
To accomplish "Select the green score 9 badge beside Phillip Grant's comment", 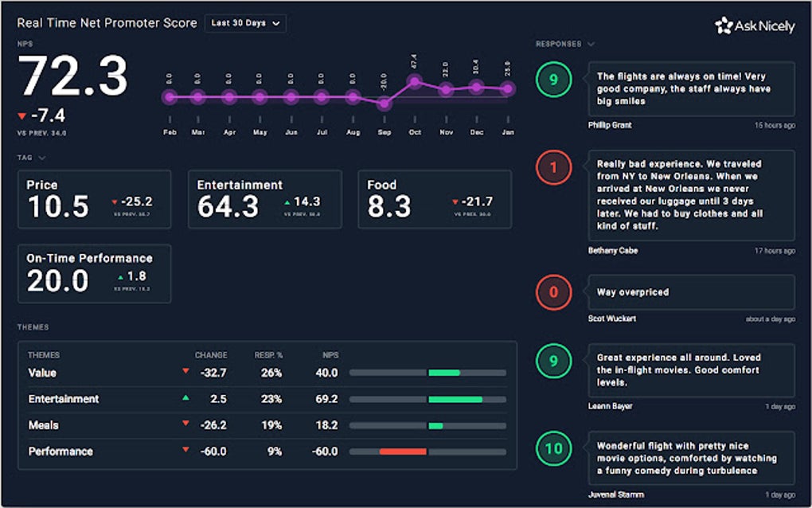I will 553,81.
